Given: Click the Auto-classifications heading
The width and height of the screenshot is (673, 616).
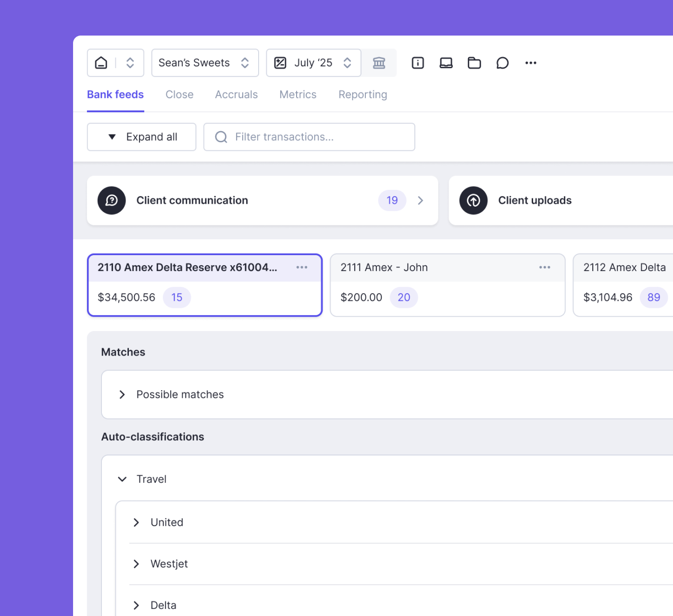Looking at the screenshot, I should tap(152, 437).
